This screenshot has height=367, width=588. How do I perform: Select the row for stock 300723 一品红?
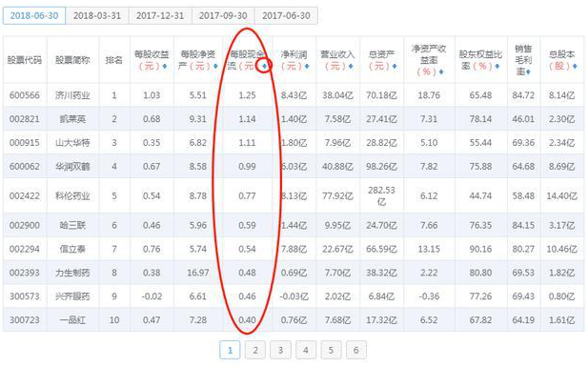coord(294,320)
